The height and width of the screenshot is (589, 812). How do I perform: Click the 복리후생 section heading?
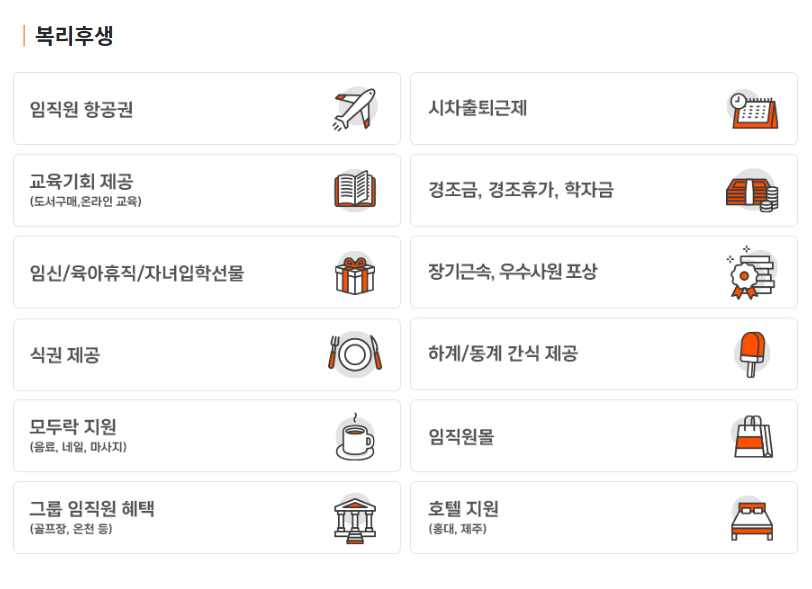coord(74,36)
